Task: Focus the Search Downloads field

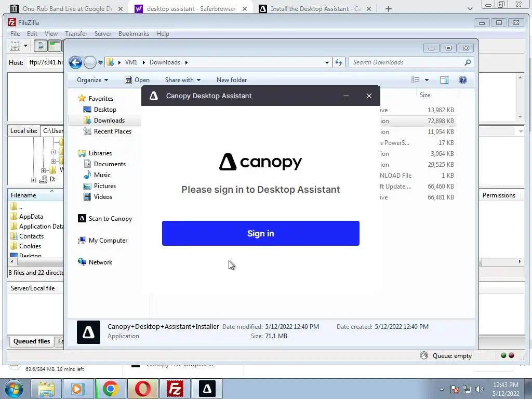Action: [407, 62]
